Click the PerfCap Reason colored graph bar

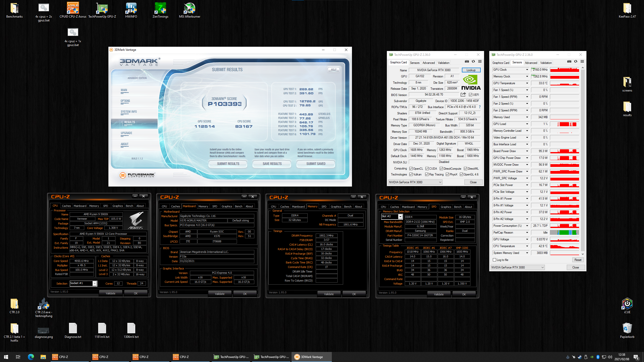pos(565,233)
